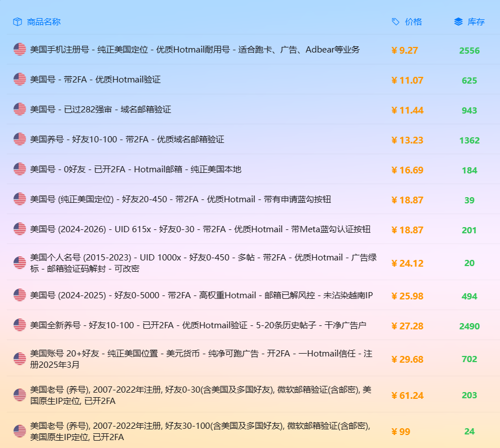The height and width of the screenshot is (448, 500).
Task: Click the stock value 24 on the ¥99 row
Action: (469, 432)
